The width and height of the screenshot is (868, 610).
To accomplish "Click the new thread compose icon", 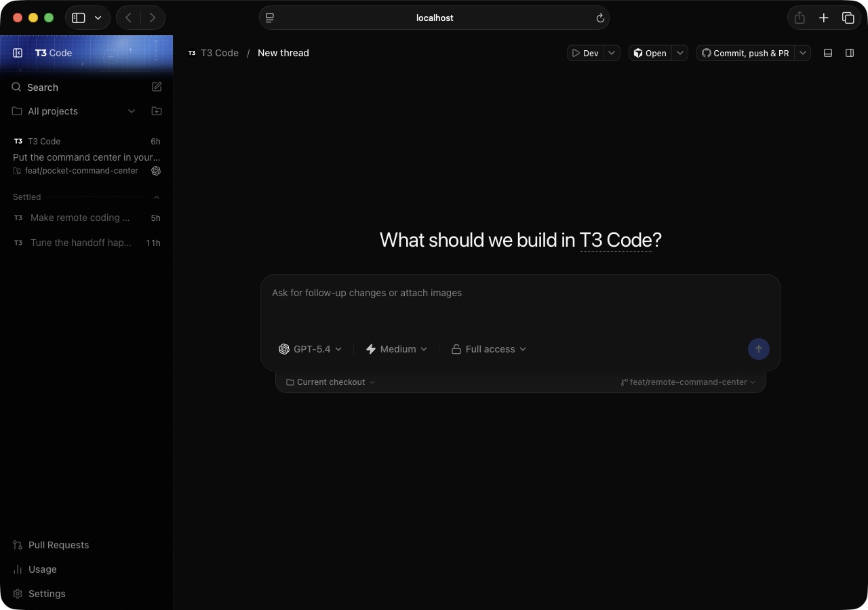I will 157,87.
